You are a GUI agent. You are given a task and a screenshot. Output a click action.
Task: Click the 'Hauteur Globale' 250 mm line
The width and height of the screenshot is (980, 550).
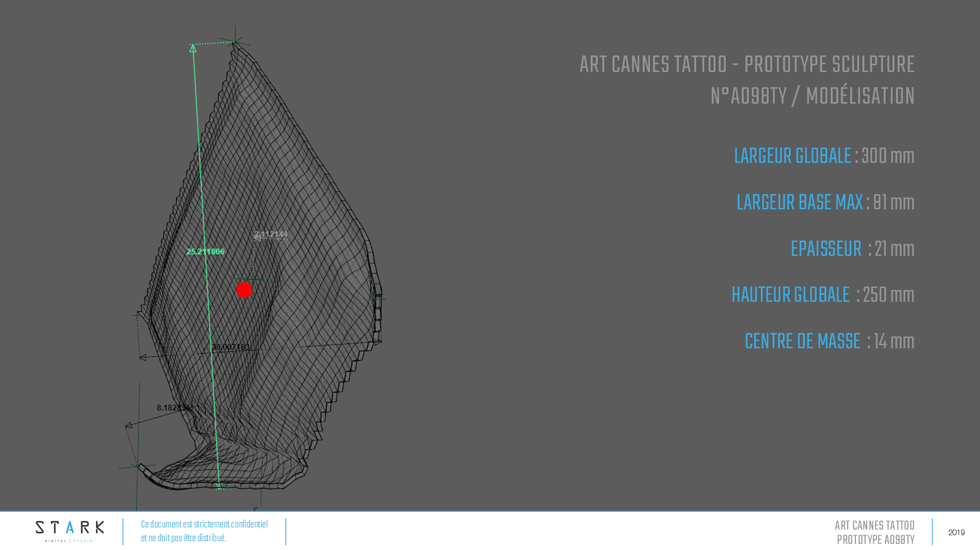coord(822,295)
